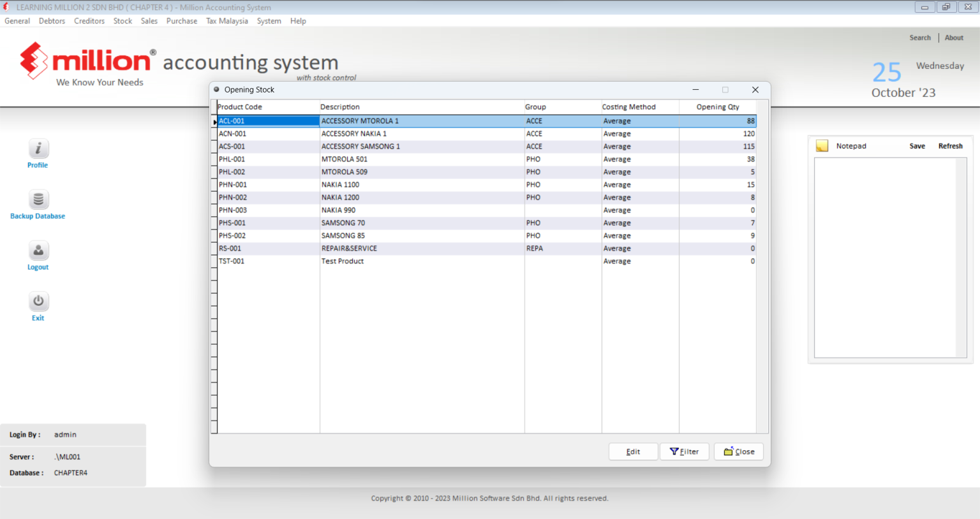980x519 pixels.
Task: Open the Sales menu
Action: pos(149,21)
